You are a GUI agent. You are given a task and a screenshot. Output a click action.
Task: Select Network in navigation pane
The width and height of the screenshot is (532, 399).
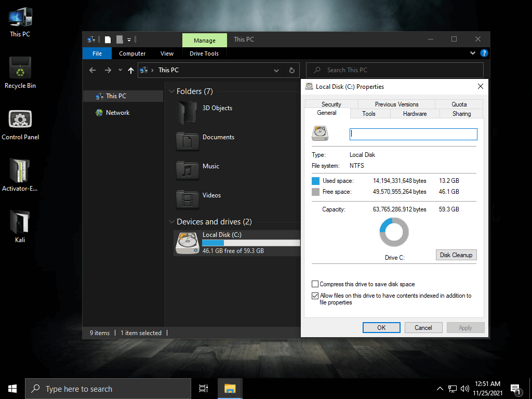point(117,113)
